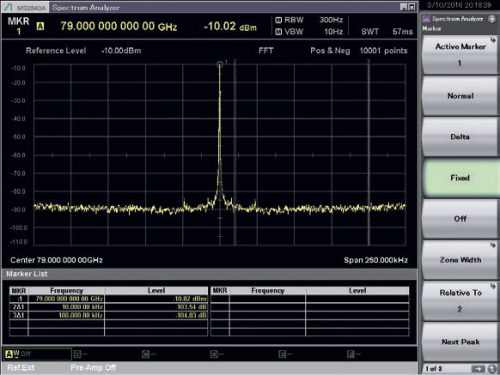Open the Active Marker 1 softkey
Screen dimensions: 500x375
(x=460, y=55)
